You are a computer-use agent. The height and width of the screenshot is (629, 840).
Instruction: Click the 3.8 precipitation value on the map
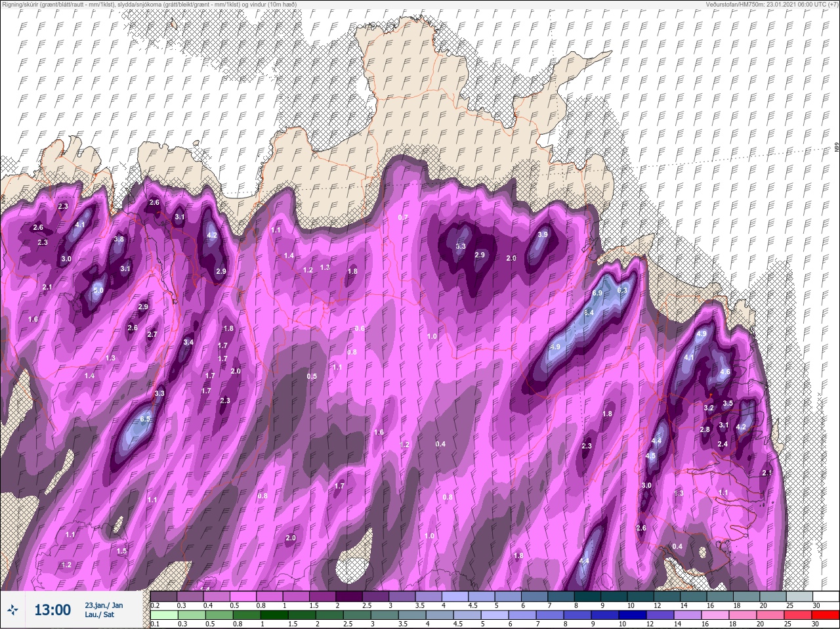point(119,240)
